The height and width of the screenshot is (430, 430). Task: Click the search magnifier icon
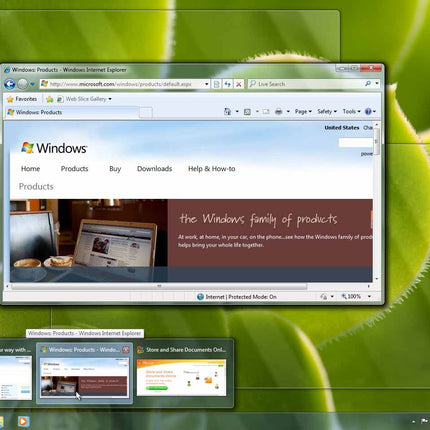(x=368, y=84)
